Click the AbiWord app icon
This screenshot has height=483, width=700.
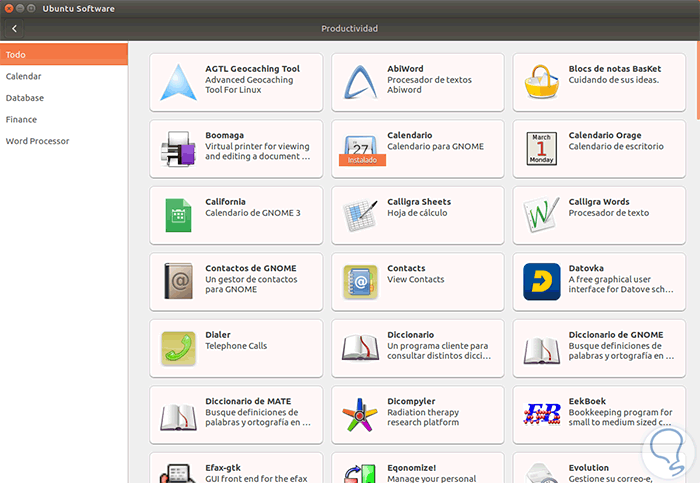360,82
